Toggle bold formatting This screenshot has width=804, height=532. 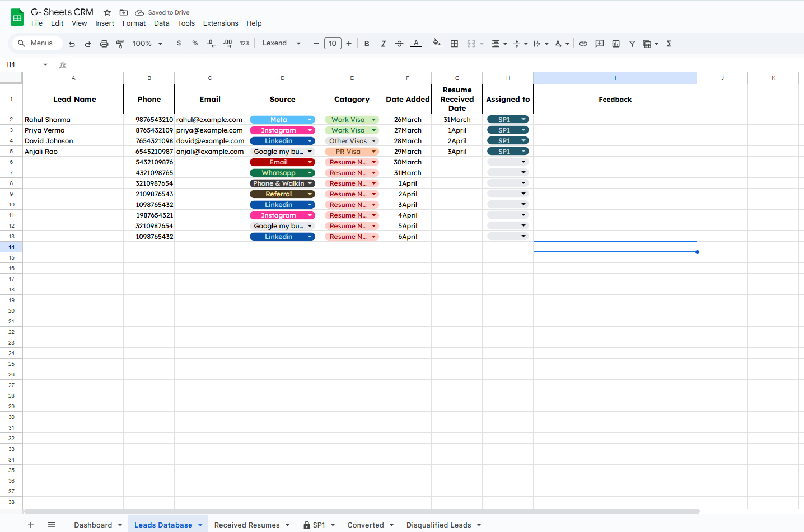point(367,44)
